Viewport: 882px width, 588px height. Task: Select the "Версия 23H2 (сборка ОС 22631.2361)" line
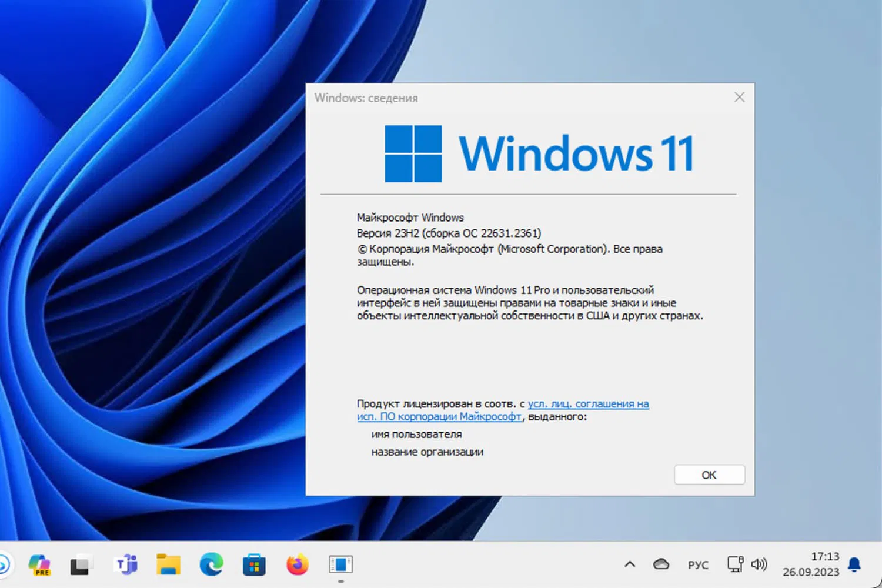(x=449, y=233)
